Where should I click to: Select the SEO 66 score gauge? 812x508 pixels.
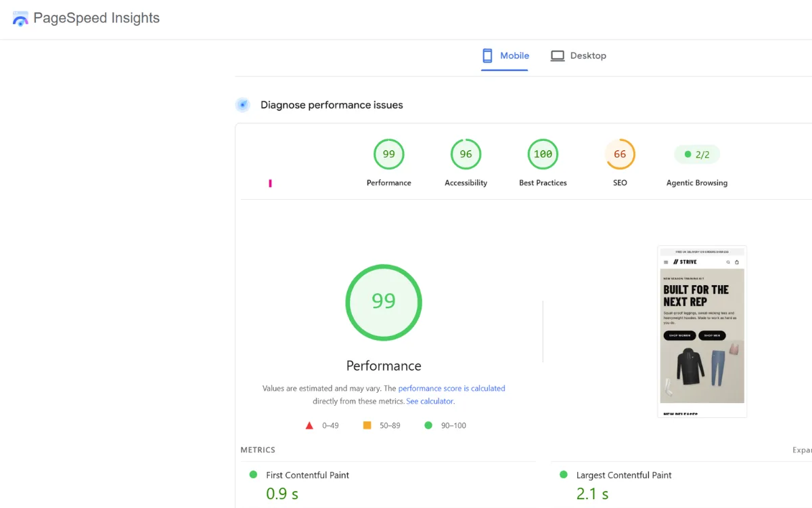pos(620,154)
